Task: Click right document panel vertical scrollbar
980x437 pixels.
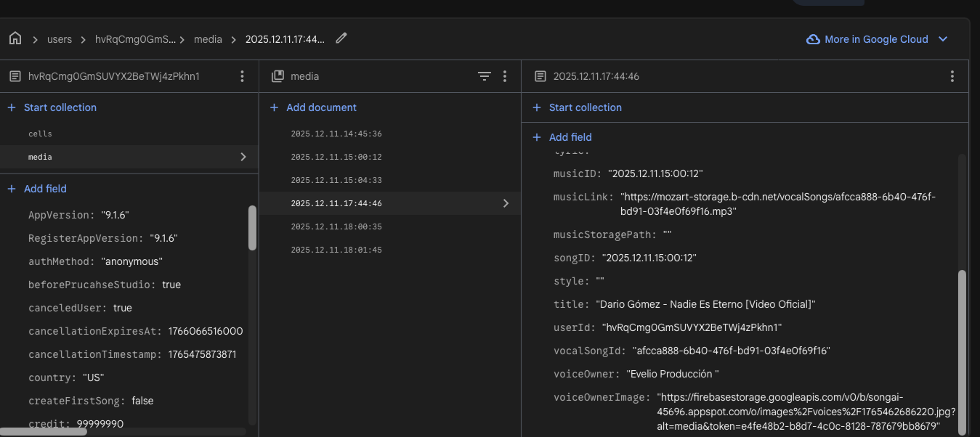Action: [x=962, y=354]
